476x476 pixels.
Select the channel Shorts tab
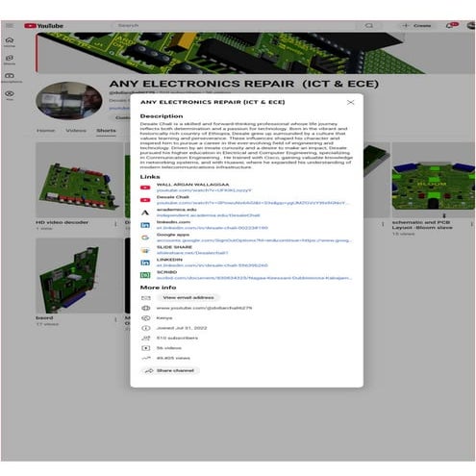point(106,131)
